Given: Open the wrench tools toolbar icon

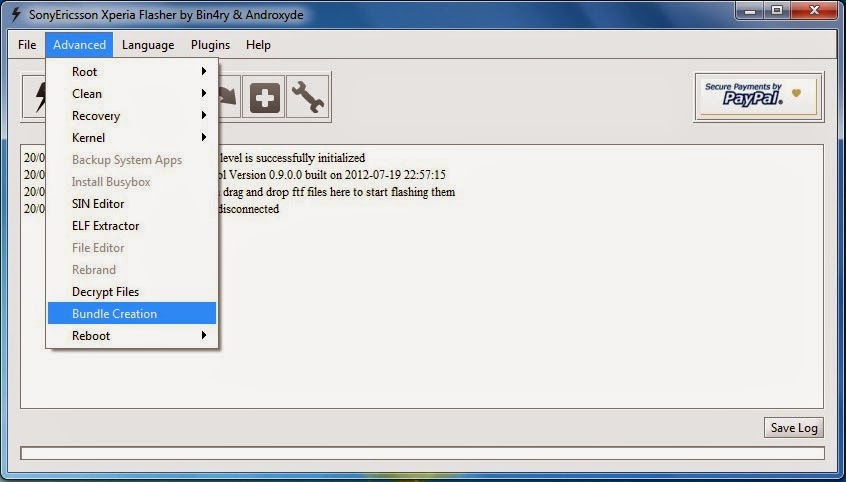Looking at the screenshot, I should (x=308, y=97).
